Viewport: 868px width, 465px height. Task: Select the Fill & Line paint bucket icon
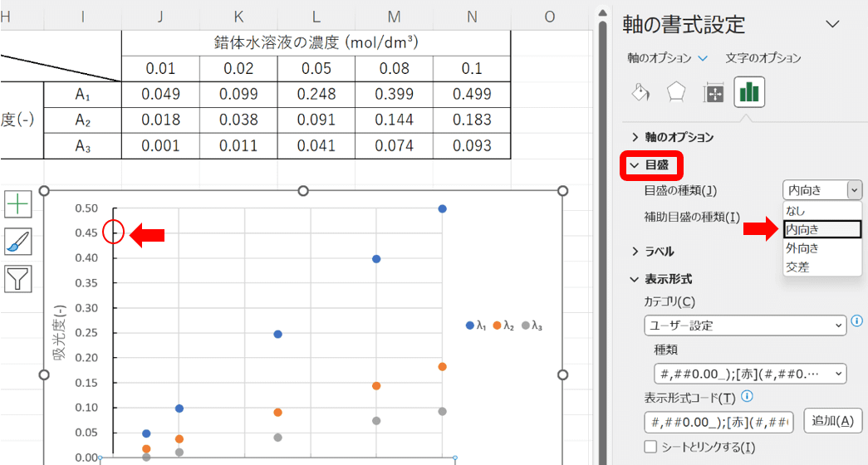click(640, 92)
